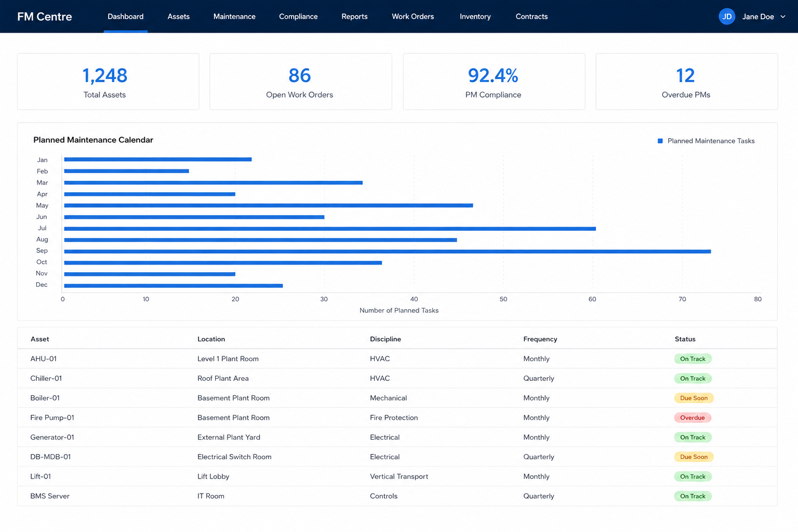Open Work Orders in the navigation bar
798x532 pixels.
(413, 17)
